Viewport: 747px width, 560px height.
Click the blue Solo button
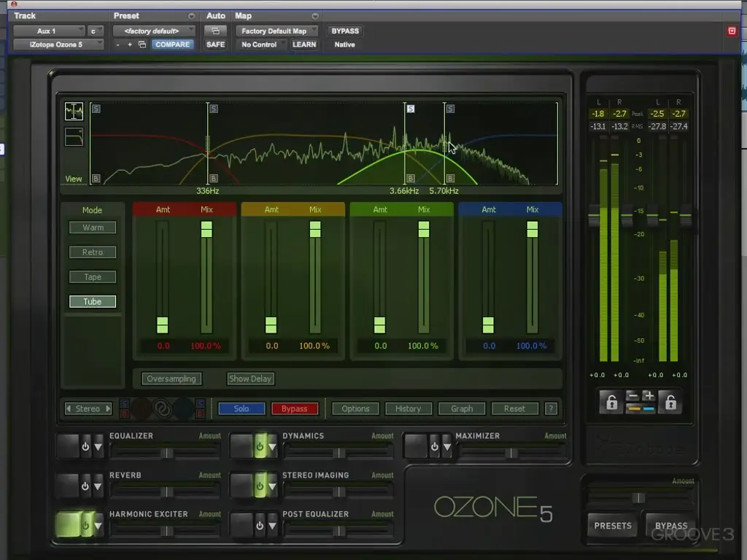click(241, 408)
